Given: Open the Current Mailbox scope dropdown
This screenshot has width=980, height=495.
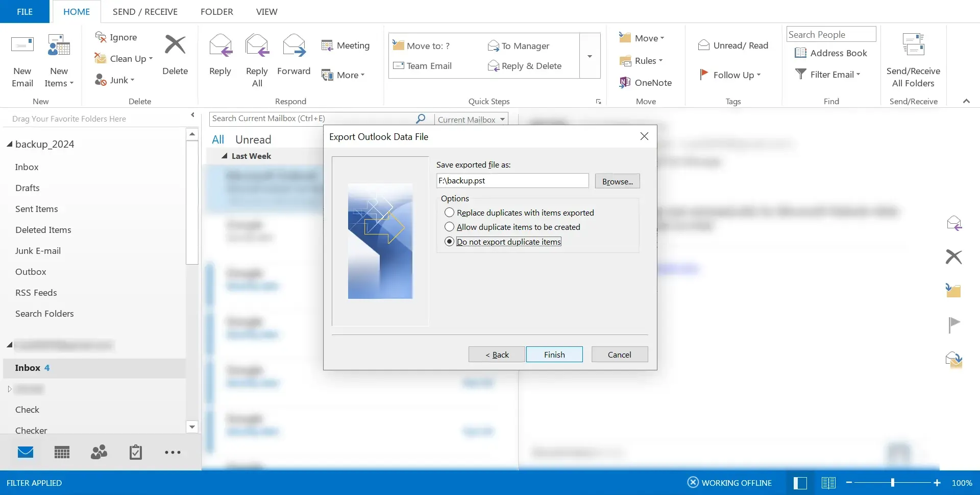Looking at the screenshot, I should click(x=472, y=119).
